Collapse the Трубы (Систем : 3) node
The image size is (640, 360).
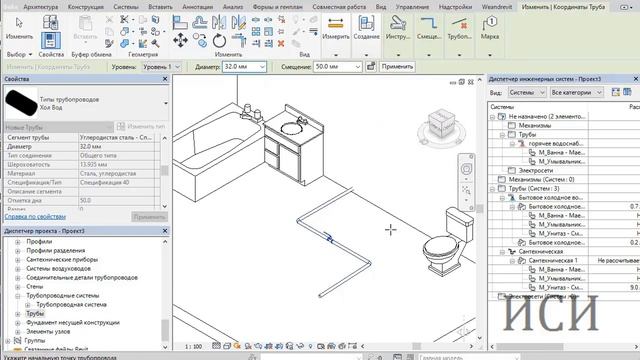click(493, 189)
